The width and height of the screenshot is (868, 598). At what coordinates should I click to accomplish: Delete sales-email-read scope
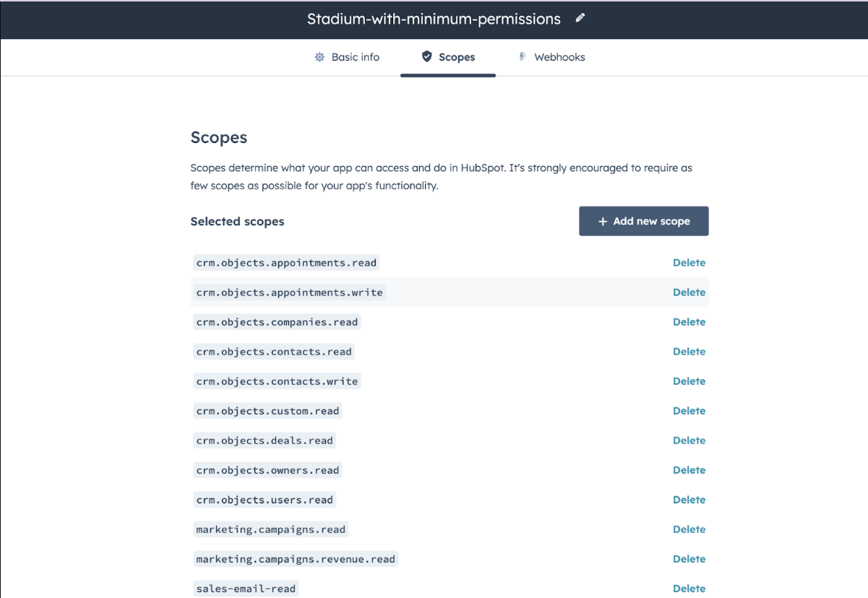pyautogui.click(x=689, y=589)
